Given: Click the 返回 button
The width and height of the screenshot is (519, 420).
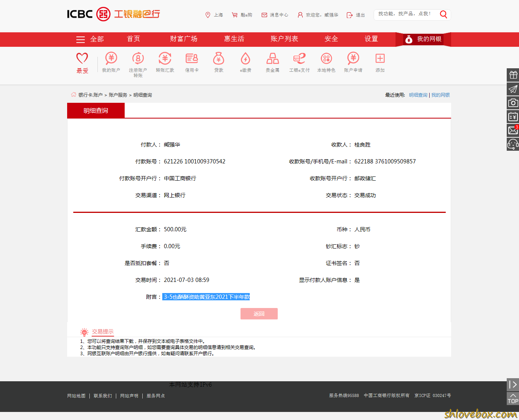Looking at the screenshot, I should 259,314.
